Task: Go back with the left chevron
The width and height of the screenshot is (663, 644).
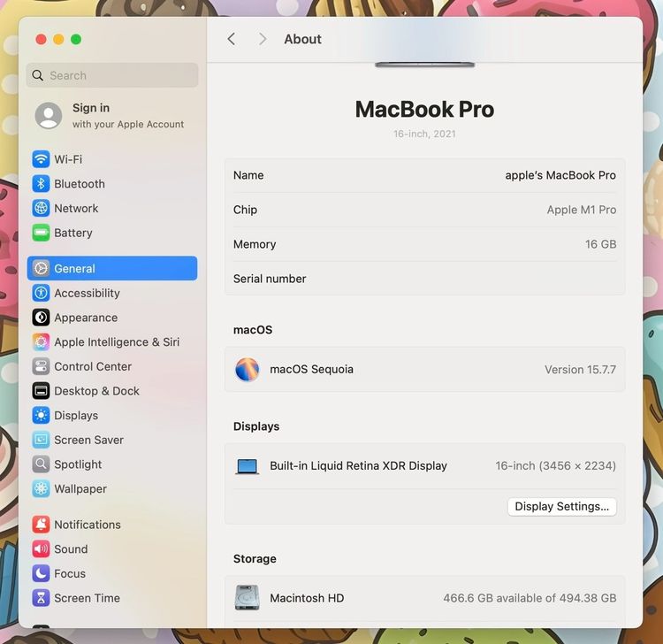Action: click(232, 39)
